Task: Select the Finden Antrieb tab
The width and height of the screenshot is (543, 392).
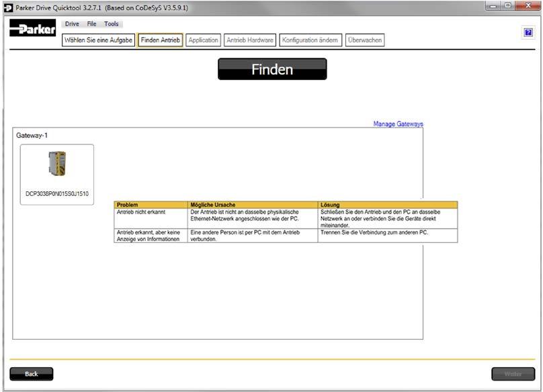Action: point(161,40)
